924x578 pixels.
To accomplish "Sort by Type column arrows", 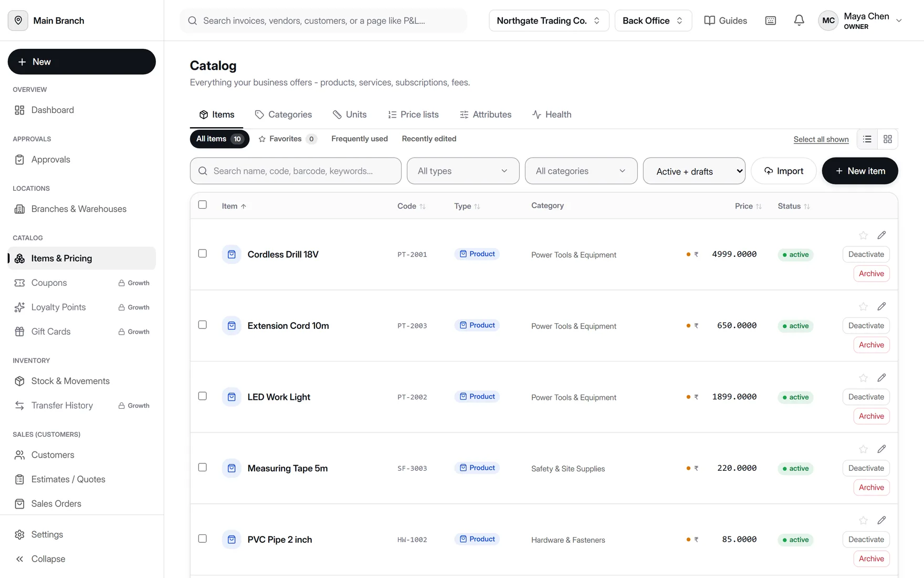I will (477, 207).
